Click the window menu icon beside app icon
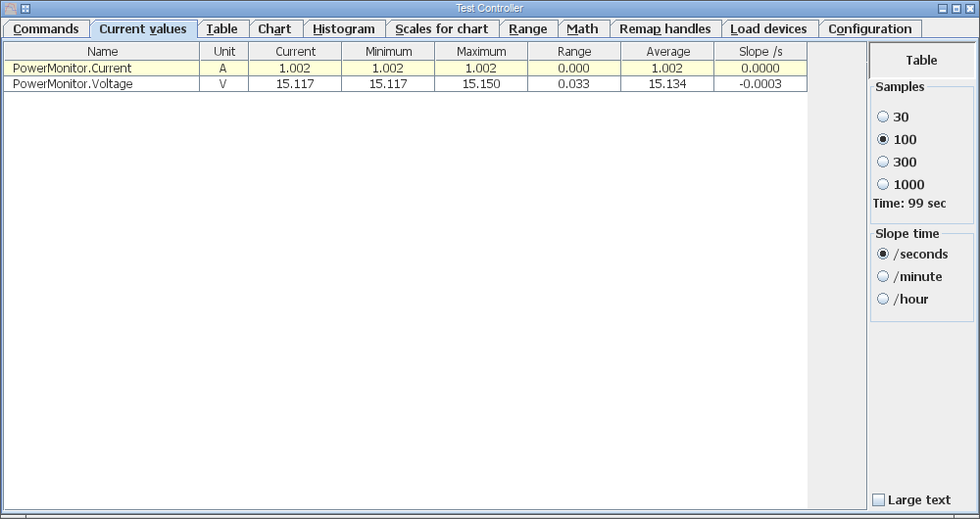This screenshot has width=980, height=519. [x=25, y=9]
